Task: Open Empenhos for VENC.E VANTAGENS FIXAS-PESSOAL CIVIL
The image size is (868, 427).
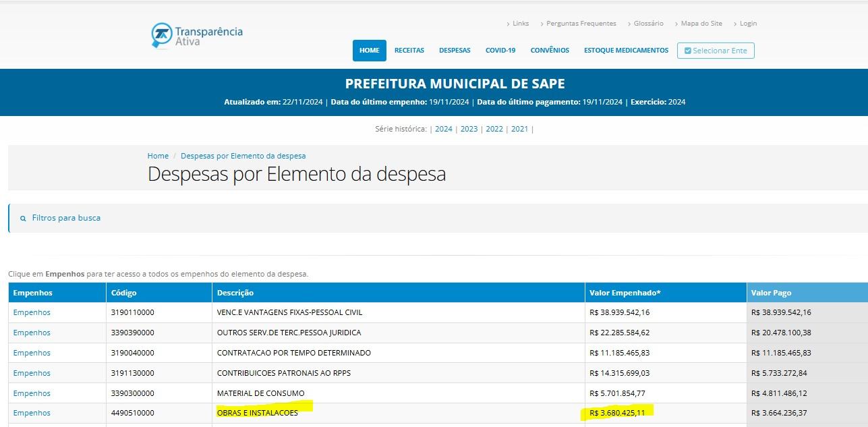Action: coord(32,312)
